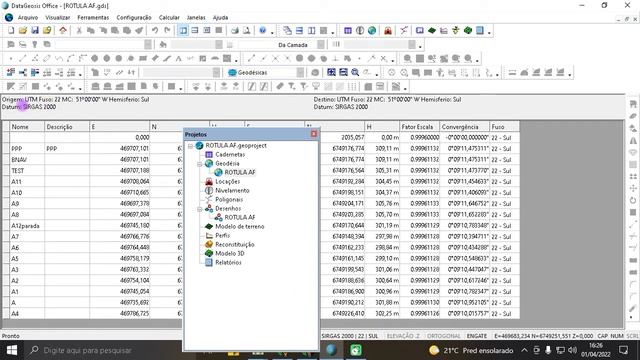Select Nivelamento in the Projetos tree
This screenshot has height=360, width=640.
click(232, 191)
